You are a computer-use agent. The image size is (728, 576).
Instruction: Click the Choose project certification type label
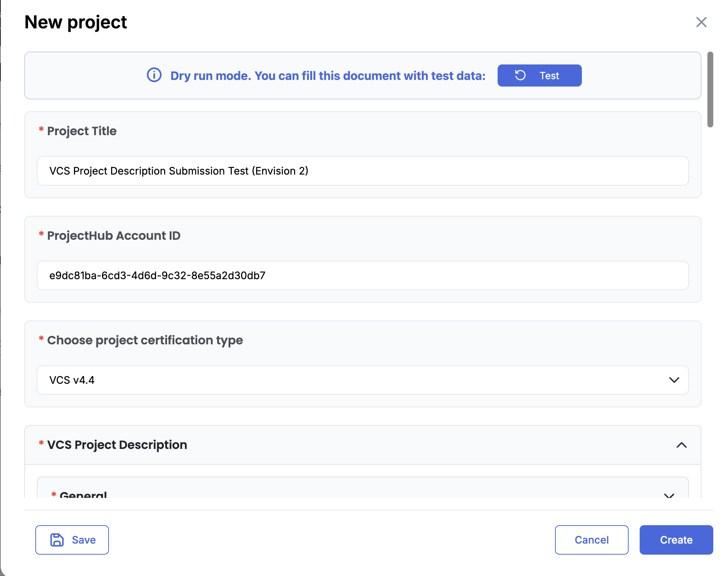pos(145,340)
